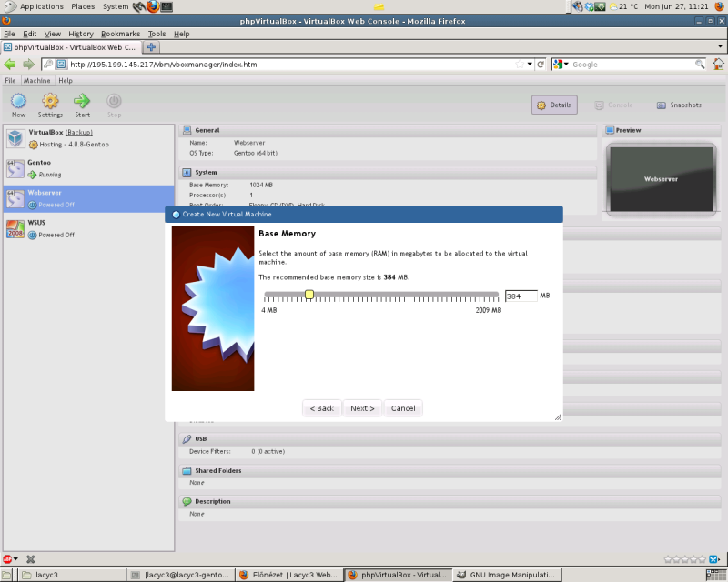The height and width of the screenshot is (582, 728).
Task: Cancel the Create New Virtual Machine wizard
Action: (x=403, y=408)
